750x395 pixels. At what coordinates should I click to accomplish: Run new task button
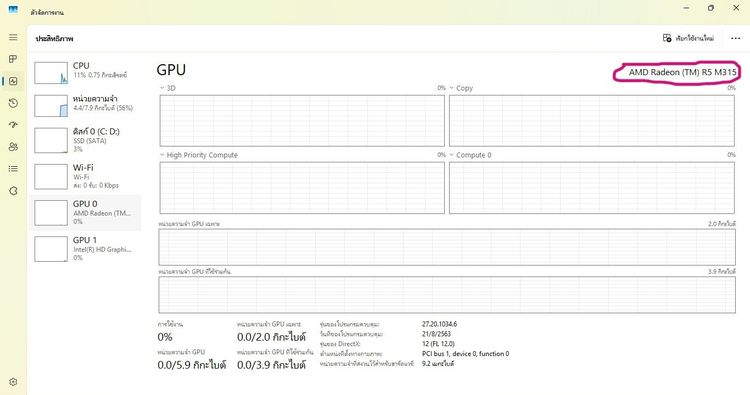pyautogui.click(x=688, y=38)
